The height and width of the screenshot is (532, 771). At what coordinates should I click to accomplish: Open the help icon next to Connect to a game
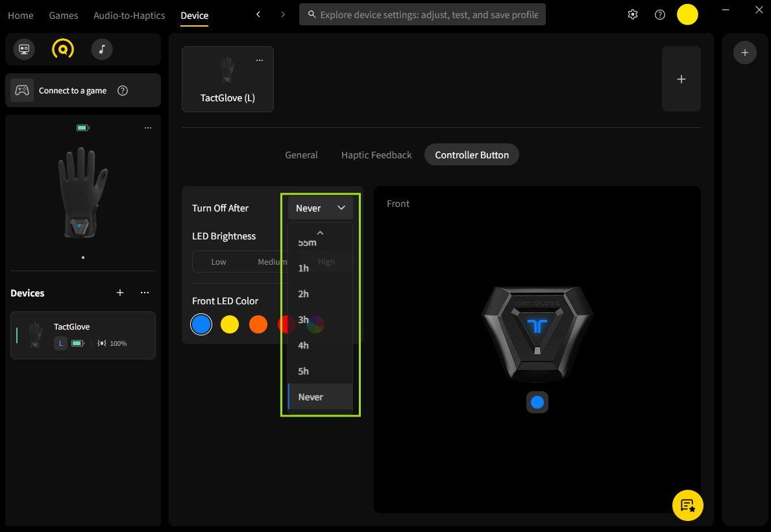[123, 90]
